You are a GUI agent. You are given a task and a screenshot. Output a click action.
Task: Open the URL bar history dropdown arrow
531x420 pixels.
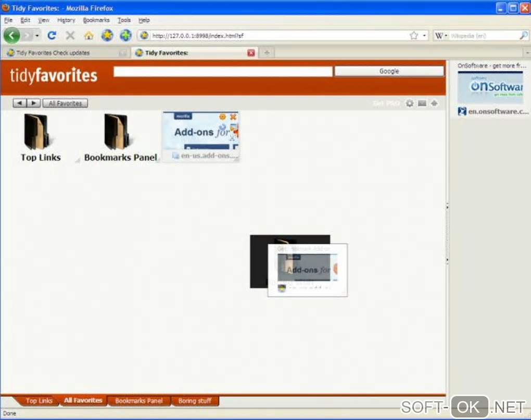pyautogui.click(x=424, y=35)
